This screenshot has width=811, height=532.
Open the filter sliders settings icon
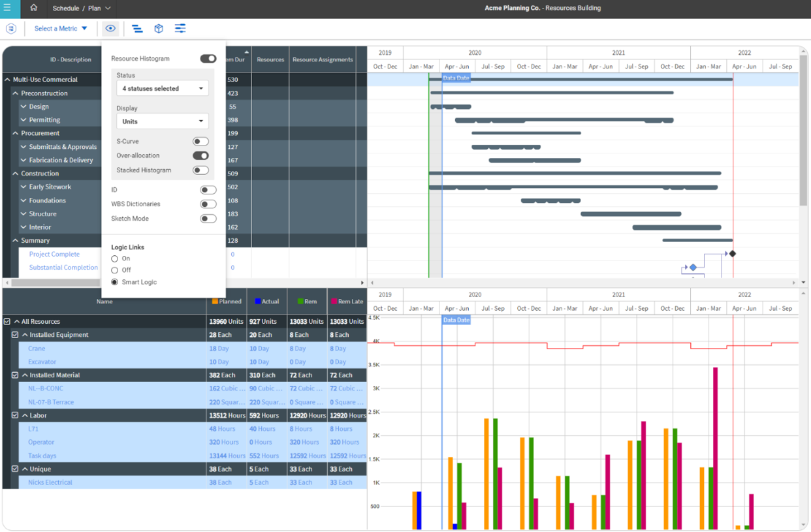(x=180, y=29)
